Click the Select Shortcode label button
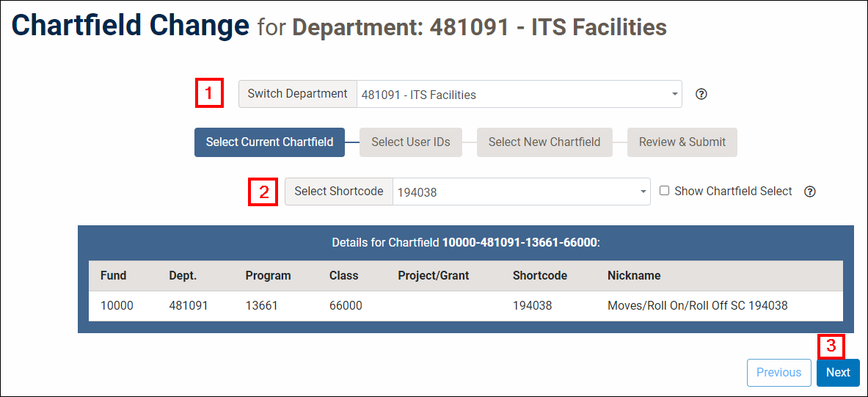868x397 pixels. pyautogui.click(x=338, y=192)
